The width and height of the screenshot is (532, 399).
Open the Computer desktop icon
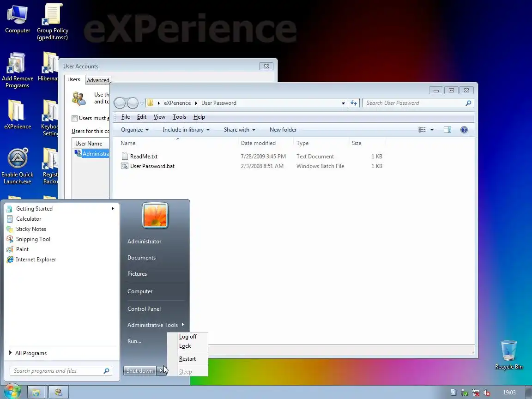coord(17,19)
